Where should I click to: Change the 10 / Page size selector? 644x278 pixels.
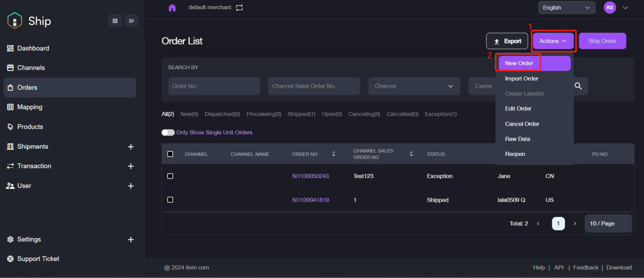click(608, 224)
